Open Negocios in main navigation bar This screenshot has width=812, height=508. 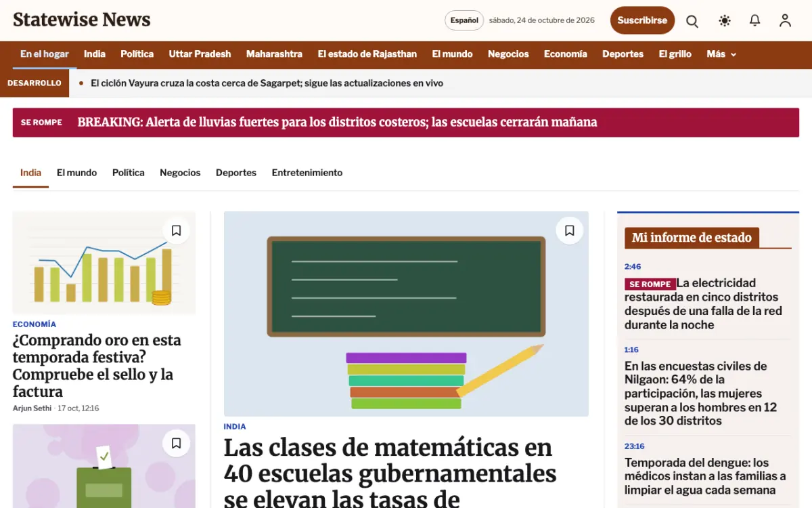508,54
